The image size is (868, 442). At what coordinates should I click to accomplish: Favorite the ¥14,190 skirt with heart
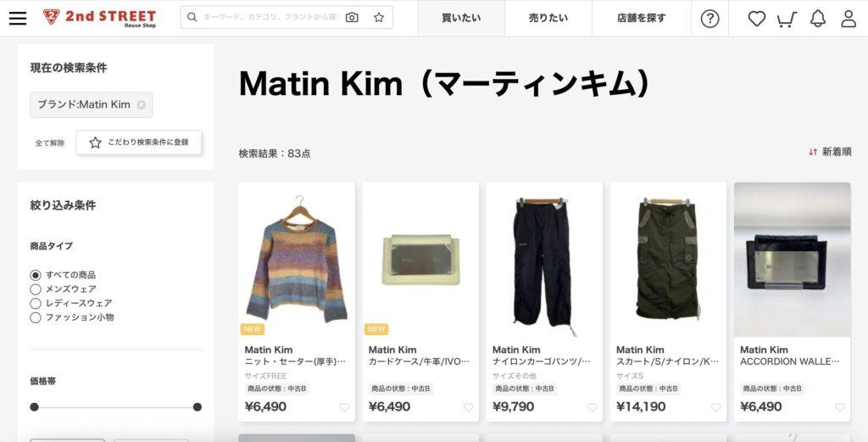coord(715,407)
